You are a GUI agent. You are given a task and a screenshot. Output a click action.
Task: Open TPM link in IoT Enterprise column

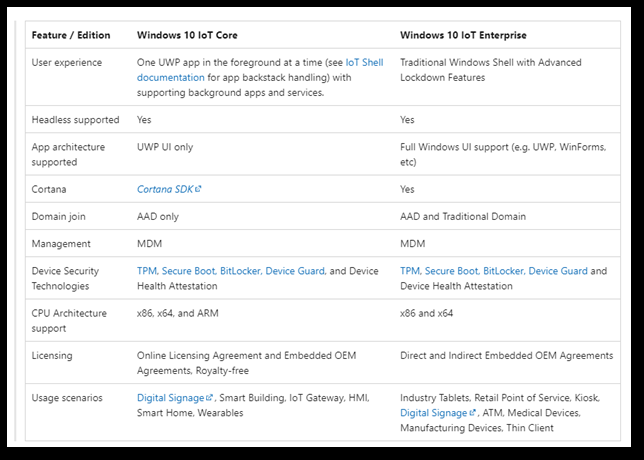tap(410, 271)
